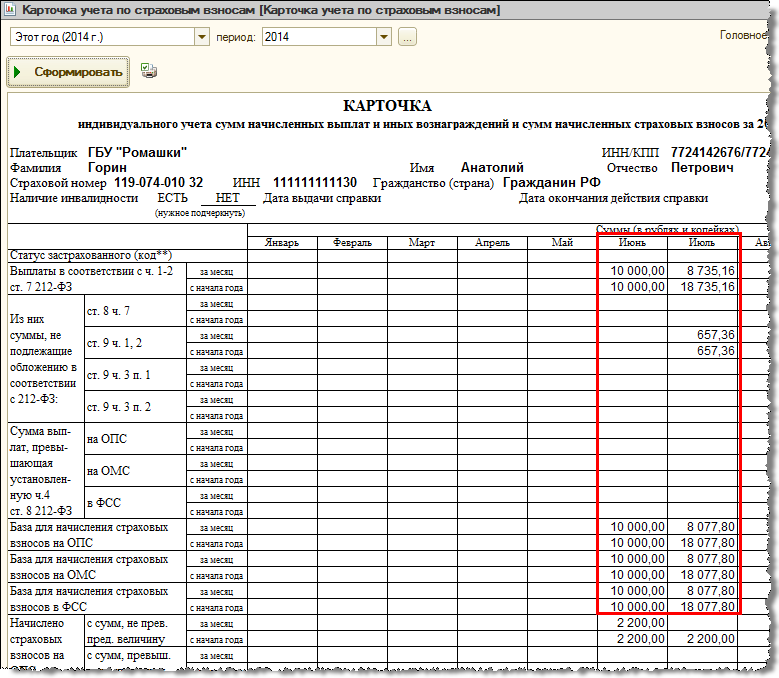Select the Июль column header

point(702,242)
